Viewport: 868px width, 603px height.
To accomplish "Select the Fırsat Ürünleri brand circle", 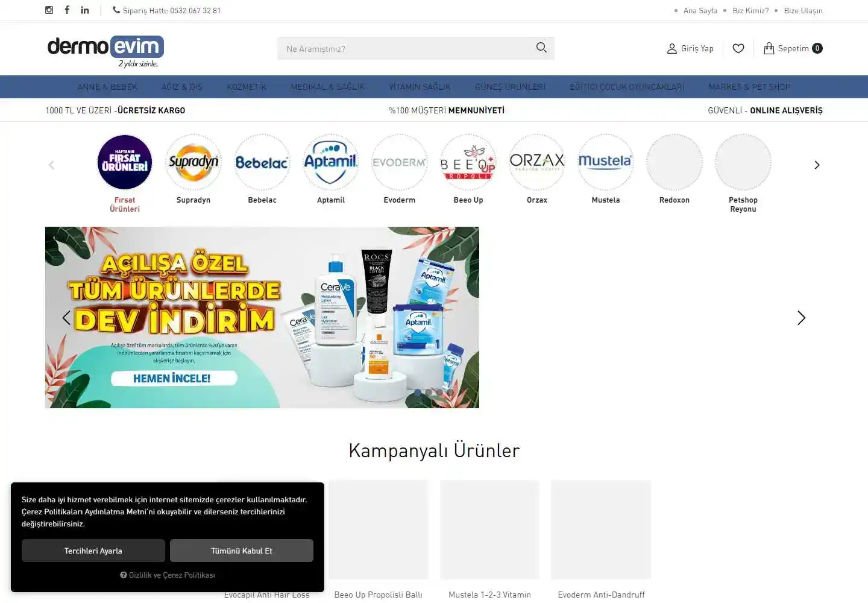I will (125, 162).
